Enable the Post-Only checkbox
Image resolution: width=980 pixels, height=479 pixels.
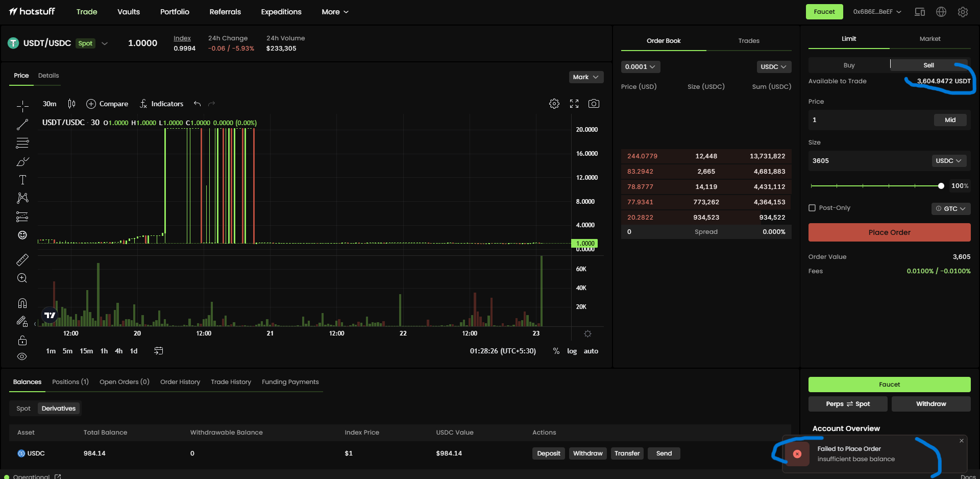tap(812, 208)
